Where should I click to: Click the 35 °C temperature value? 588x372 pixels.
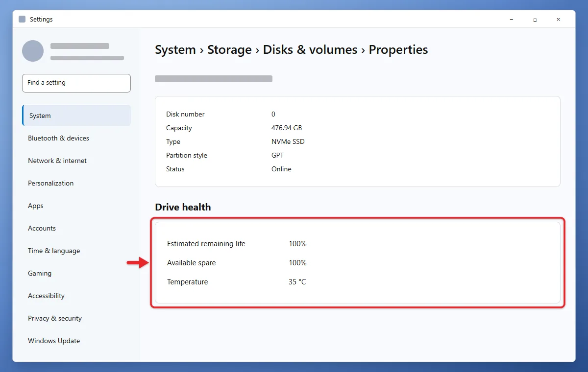pos(297,282)
